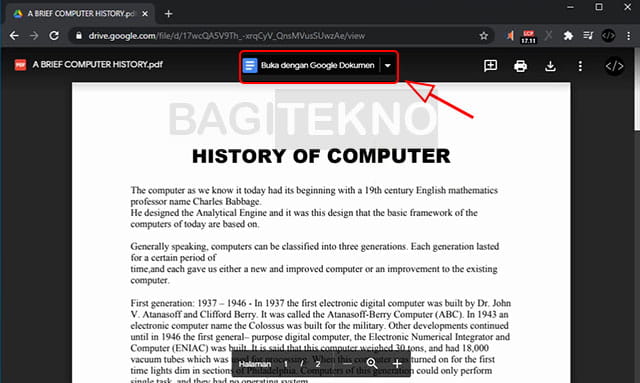Select the A BRIEF COMPUTER HISTORY.pdf tab
The height and width of the screenshot is (383, 640).
tap(81, 13)
